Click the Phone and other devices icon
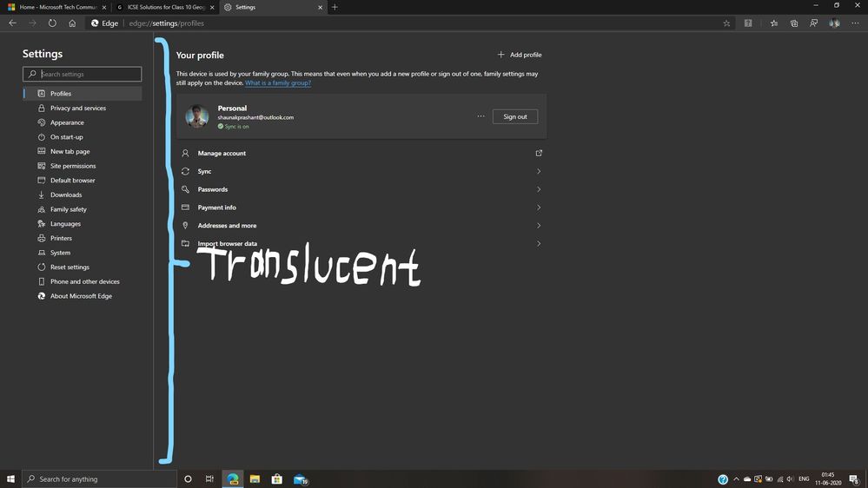868x488 pixels. [42, 281]
